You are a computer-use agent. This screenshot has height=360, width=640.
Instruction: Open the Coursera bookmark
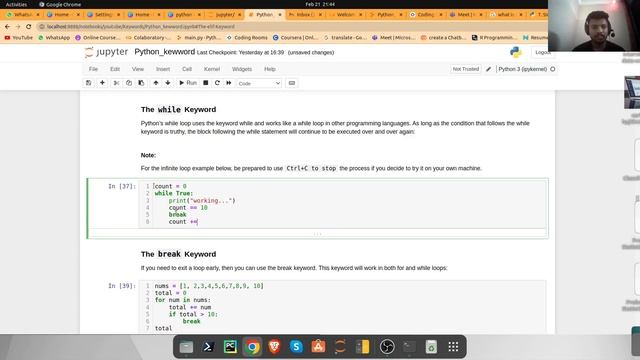pos(295,38)
